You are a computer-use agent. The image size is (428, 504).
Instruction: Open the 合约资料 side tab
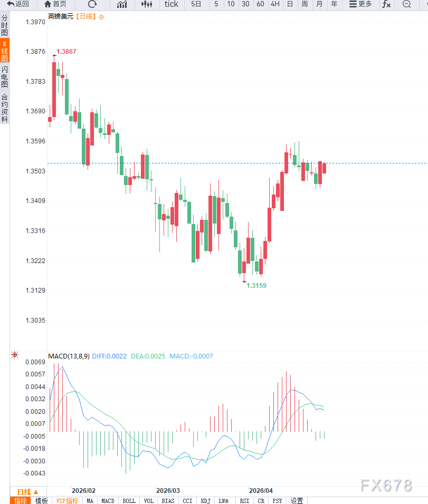coord(5,108)
